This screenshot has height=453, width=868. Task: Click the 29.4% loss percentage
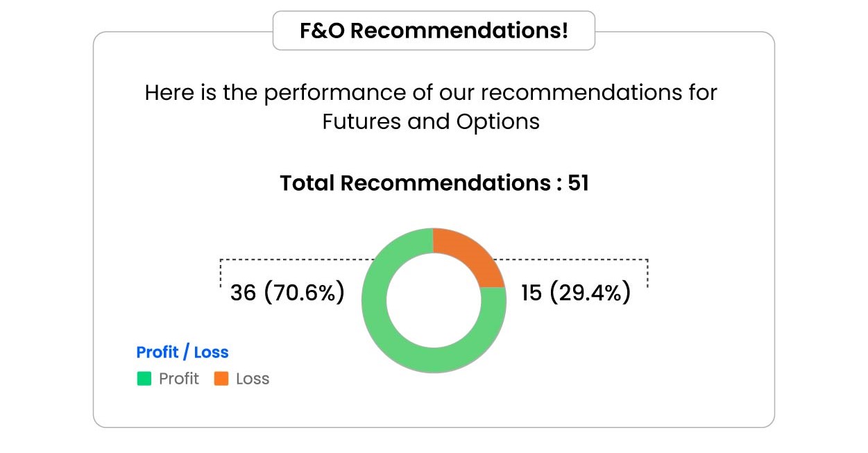tap(590, 293)
